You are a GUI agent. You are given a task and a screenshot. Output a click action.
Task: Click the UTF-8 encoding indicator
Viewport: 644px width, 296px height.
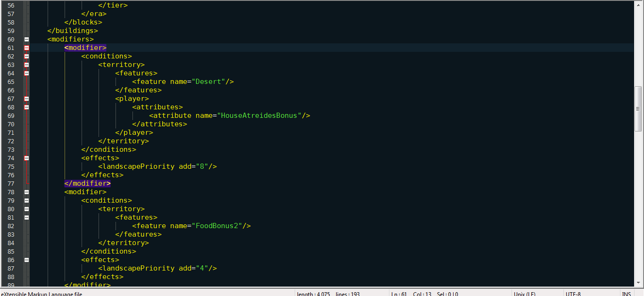pyautogui.click(x=573, y=294)
